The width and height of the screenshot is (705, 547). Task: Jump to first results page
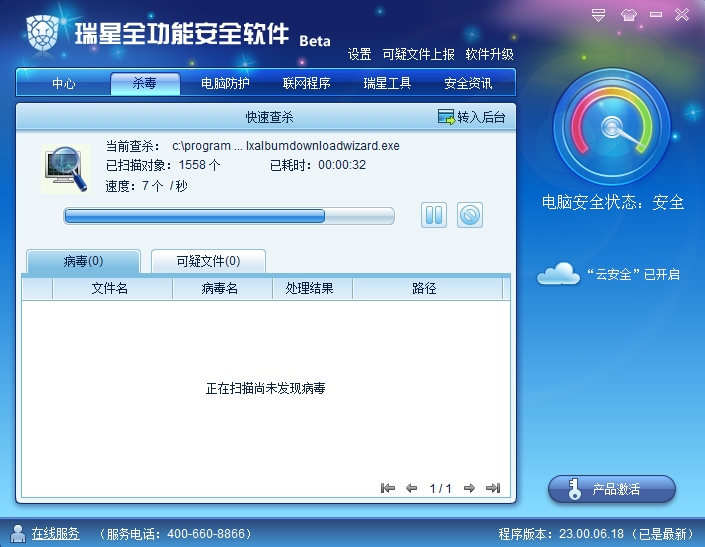pos(388,488)
